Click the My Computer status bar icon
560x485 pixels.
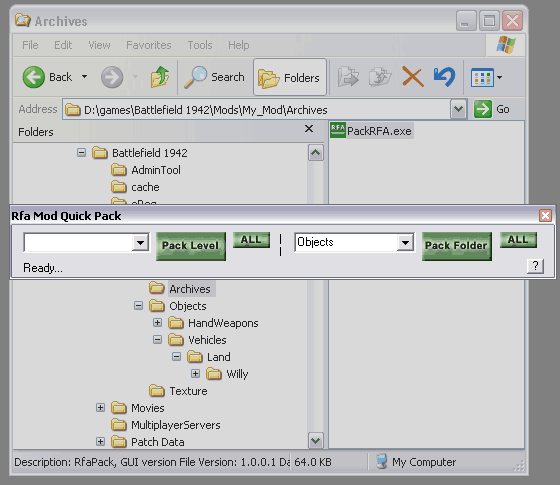[x=382, y=461]
